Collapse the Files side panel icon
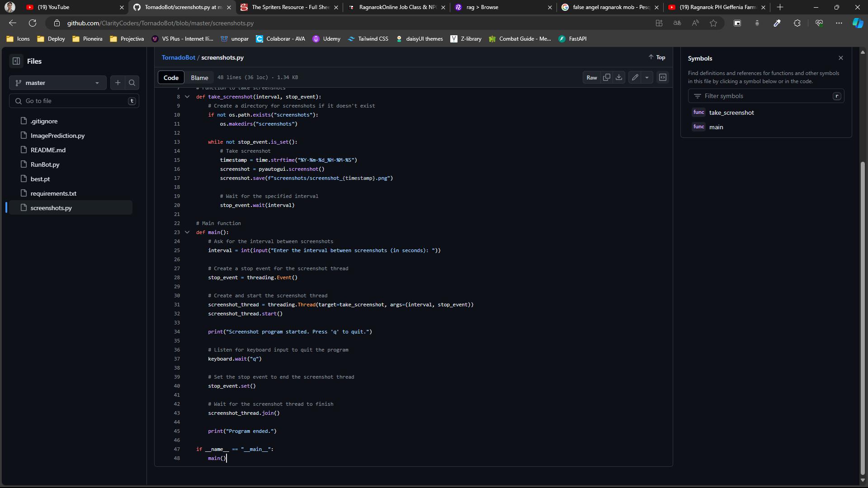868x488 pixels. (x=16, y=61)
